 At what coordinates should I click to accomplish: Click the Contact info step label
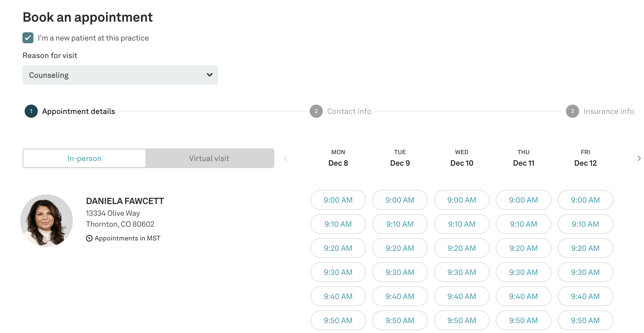pyautogui.click(x=349, y=111)
